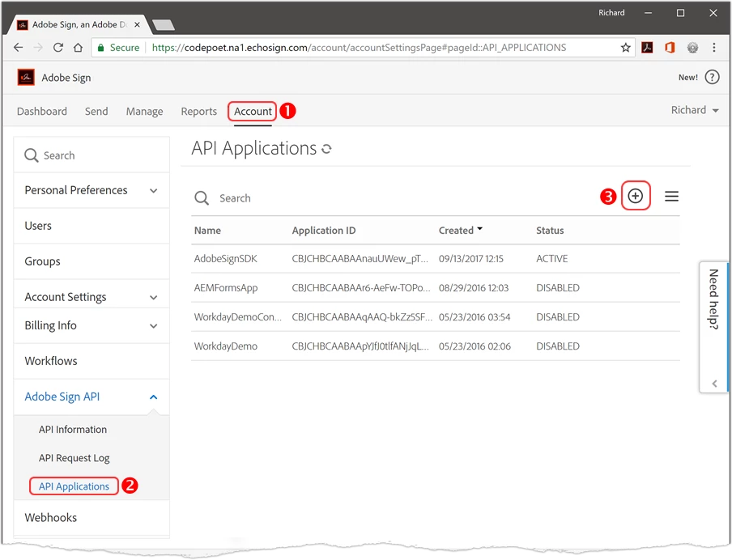Open the Chrome three-dot menu
The height and width of the screenshot is (560, 732).
pos(714,48)
